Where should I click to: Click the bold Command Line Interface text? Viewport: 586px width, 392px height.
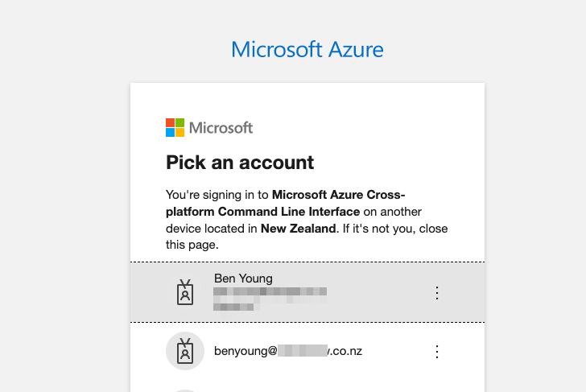pyautogui.click(x=289, y=212)
